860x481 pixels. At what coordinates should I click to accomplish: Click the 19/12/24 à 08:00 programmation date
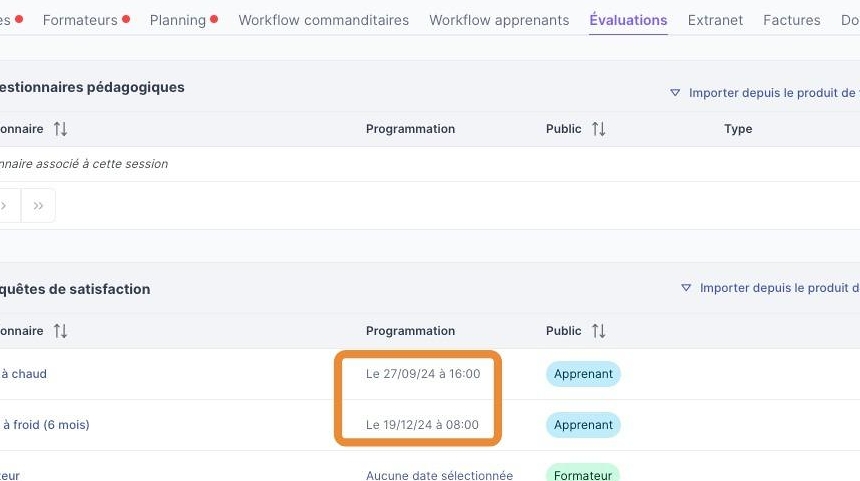pos(422,425)
